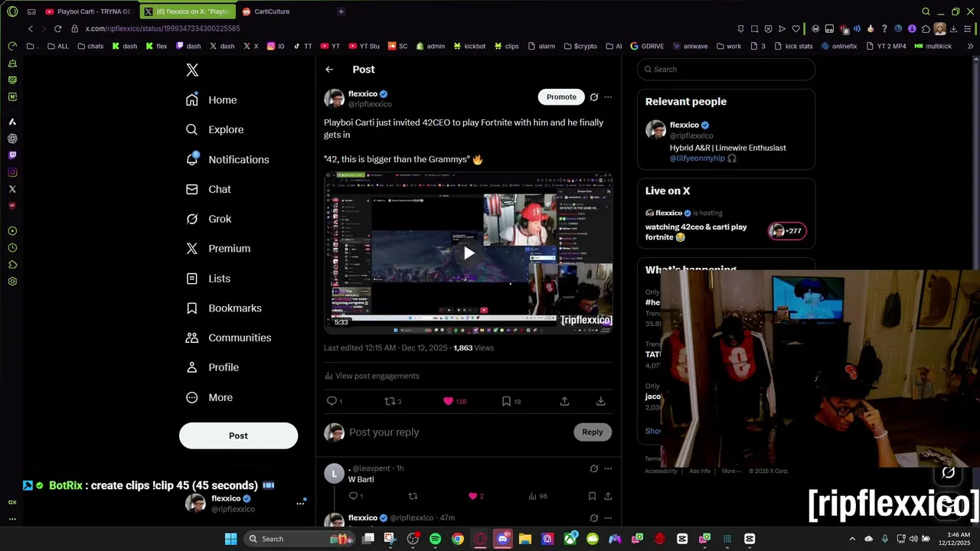Switch to the Playboi Carti YouTube tab
The height and width of the screenshot is (551, 980).
click(x=87, y=11)
